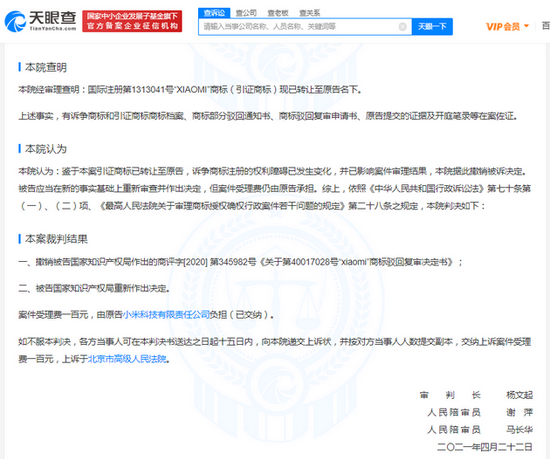This screenshot has width=550, height=459.
Task: Click the presiding judge name 杨文超
Action: tap(519, 395)
